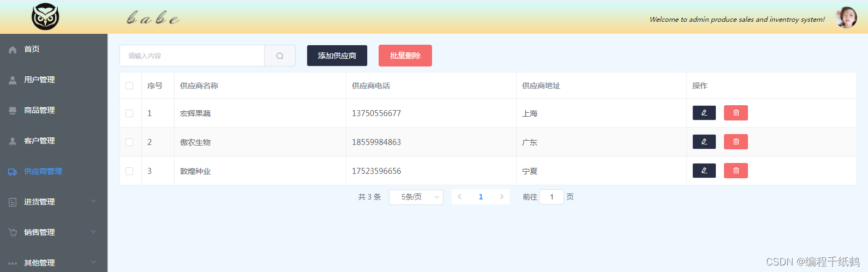868x272 pixels.
Task: Click the home icon beside 首页
Action: tap(13, 50)
